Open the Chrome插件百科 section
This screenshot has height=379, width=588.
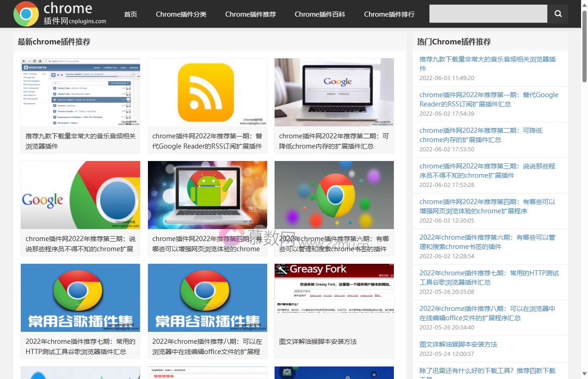point(319,14)
